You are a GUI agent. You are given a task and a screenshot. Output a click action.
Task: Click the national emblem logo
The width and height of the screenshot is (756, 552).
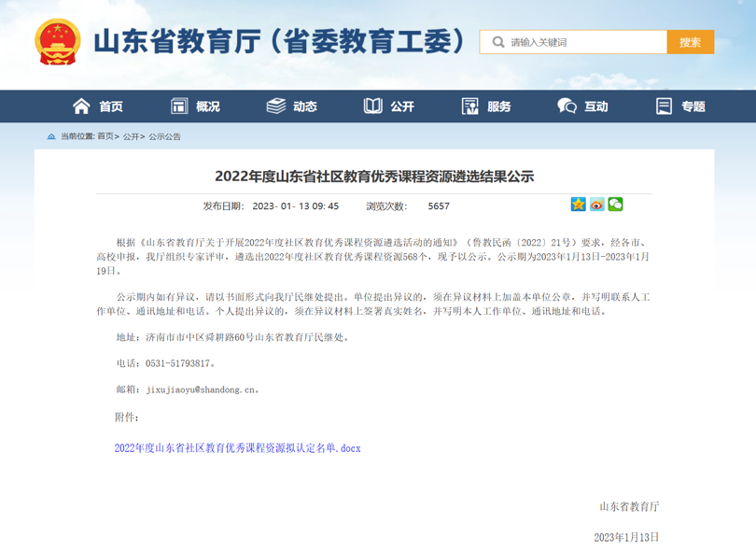[x=57, y=42]
